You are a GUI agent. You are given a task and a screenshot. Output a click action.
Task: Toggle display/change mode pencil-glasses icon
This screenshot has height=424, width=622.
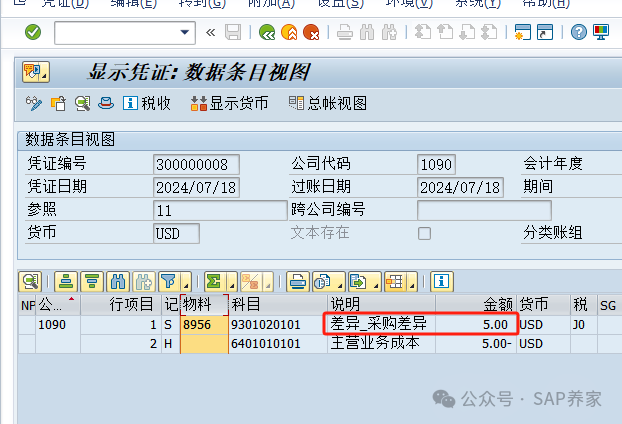point(34,104)
